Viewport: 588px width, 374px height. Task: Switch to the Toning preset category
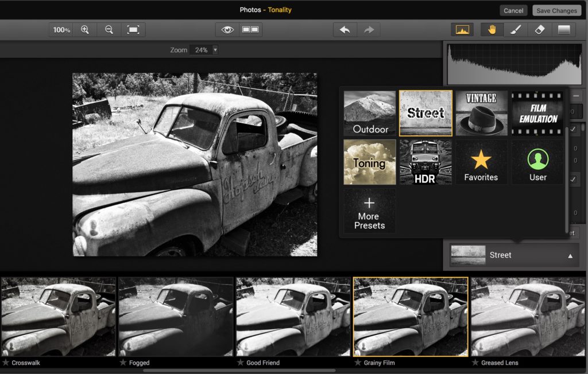pos(369,162)
